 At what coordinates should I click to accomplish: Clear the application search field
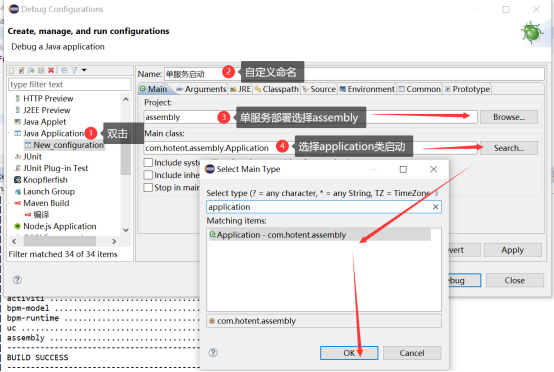click(x=435, y=207)
